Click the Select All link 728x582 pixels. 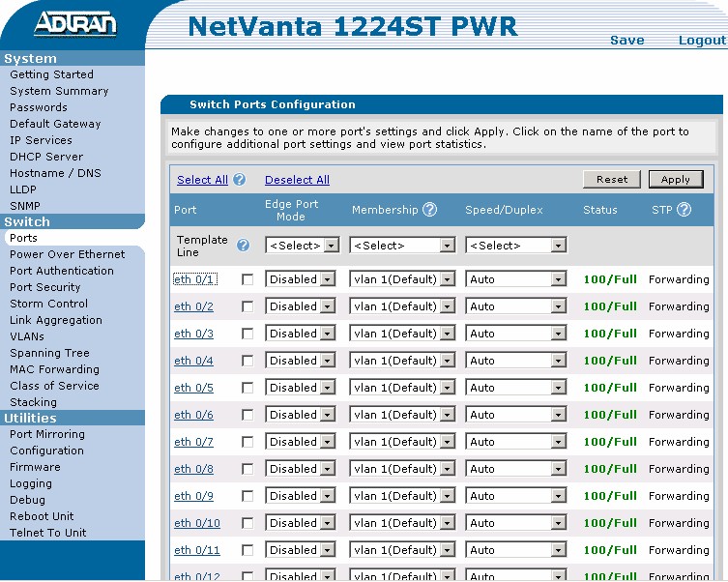(202, 180)
